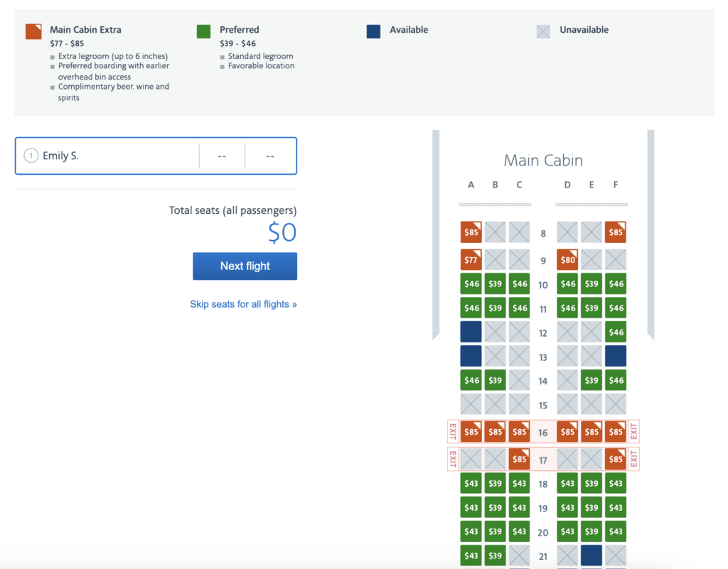728x569 pixels.
Task: Pick exit row seat 17F for $85
Action: (616, 459)
